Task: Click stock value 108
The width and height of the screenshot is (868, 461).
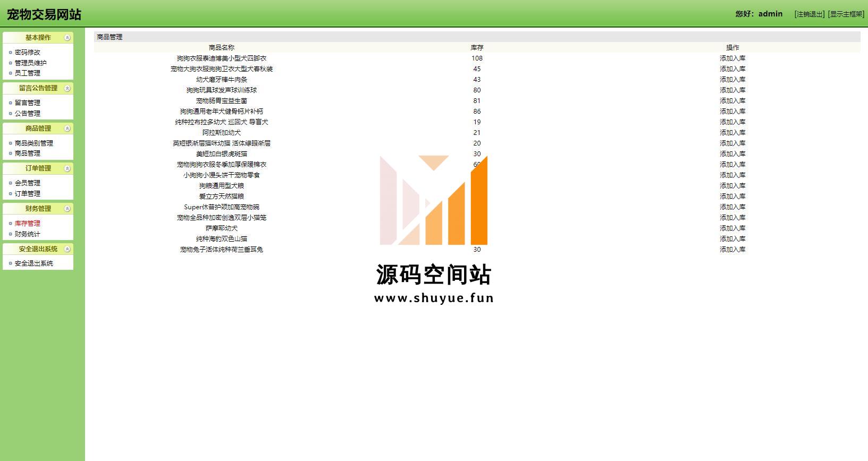Action: click(x=477, y=58)
